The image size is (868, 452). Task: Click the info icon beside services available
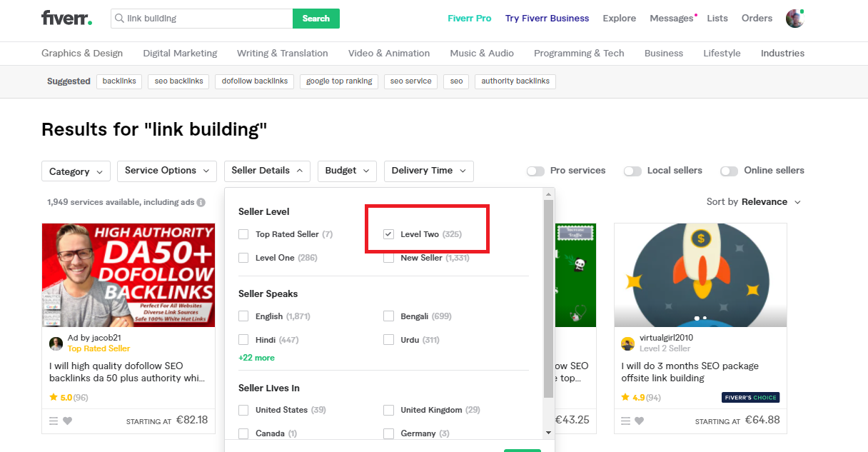click(201, 203)
